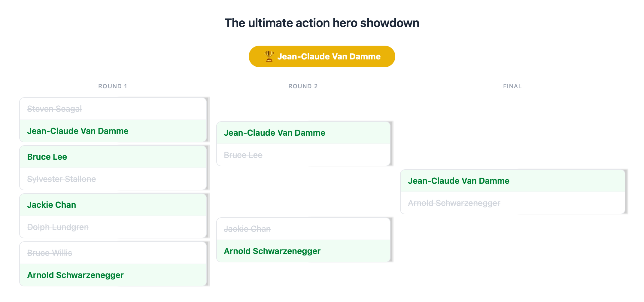This screenshot has height=302, width=644.
Task: Select Jackie Chan in Round 1
Action: [x=51, y=205]
